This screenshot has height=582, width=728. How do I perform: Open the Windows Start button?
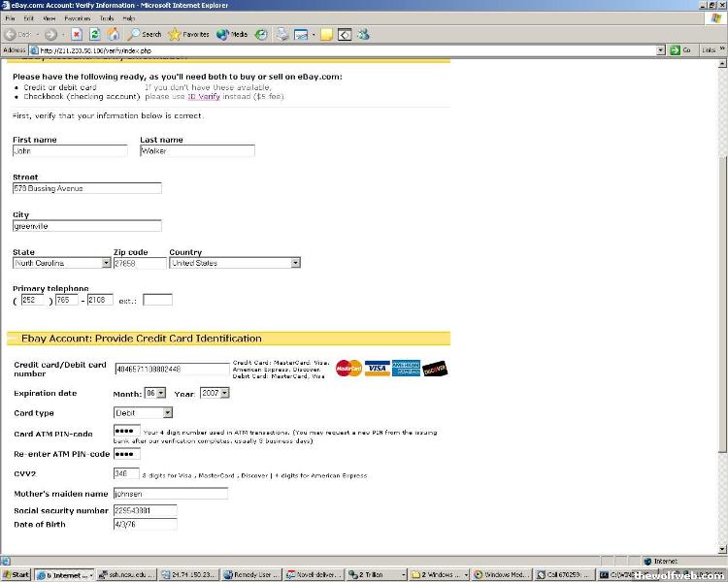(16, 575)
